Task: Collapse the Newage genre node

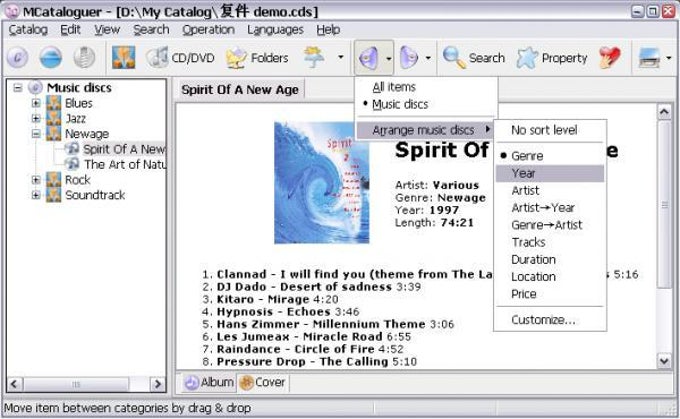Action: click(36, 134)
